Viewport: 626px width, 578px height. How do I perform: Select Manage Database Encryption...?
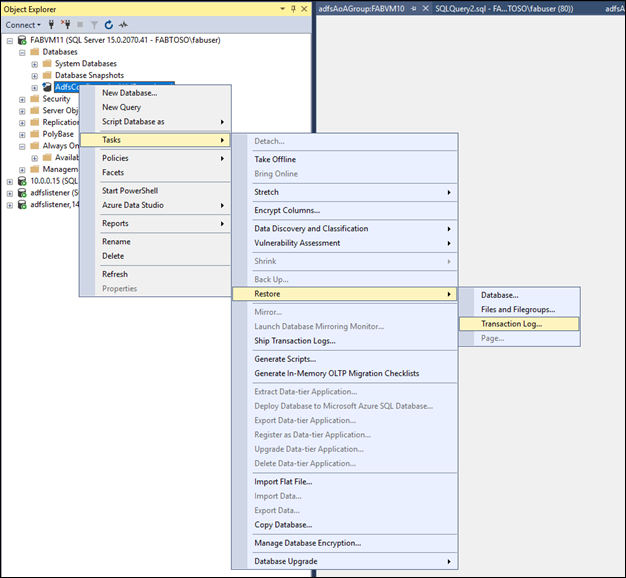345,543
